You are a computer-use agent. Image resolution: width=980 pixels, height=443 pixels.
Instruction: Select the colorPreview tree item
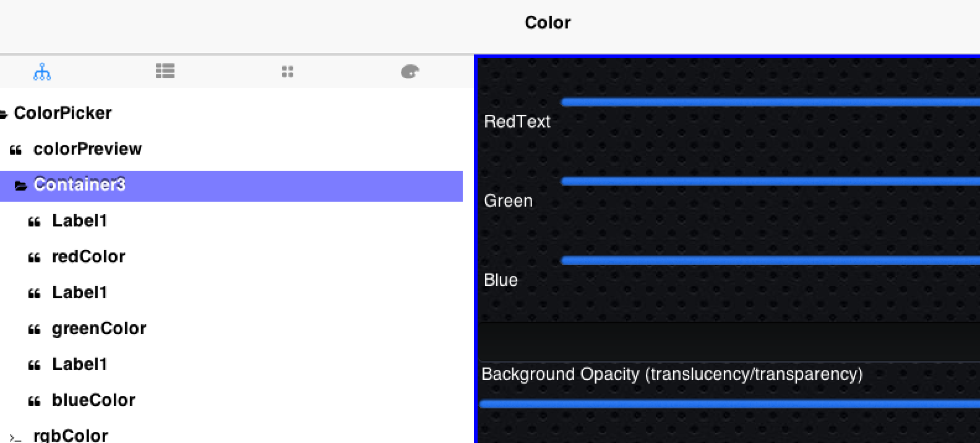coord(87,148)
